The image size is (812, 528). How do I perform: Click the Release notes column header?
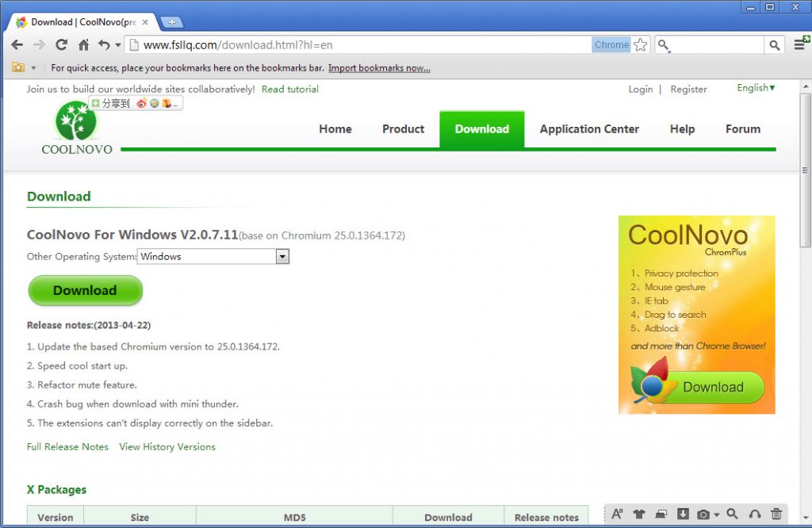[x=546, y=517]
